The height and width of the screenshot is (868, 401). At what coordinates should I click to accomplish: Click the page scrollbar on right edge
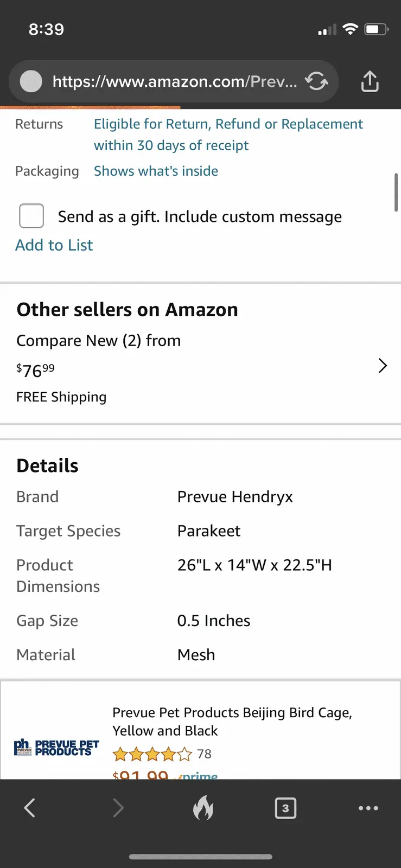(x=396, y=192)
